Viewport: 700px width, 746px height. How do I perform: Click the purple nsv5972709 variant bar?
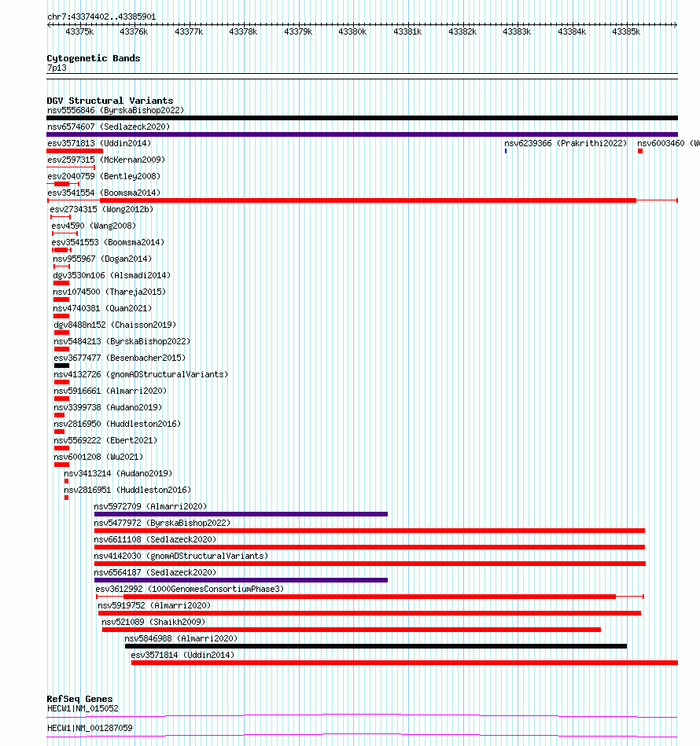click(241, 514)
